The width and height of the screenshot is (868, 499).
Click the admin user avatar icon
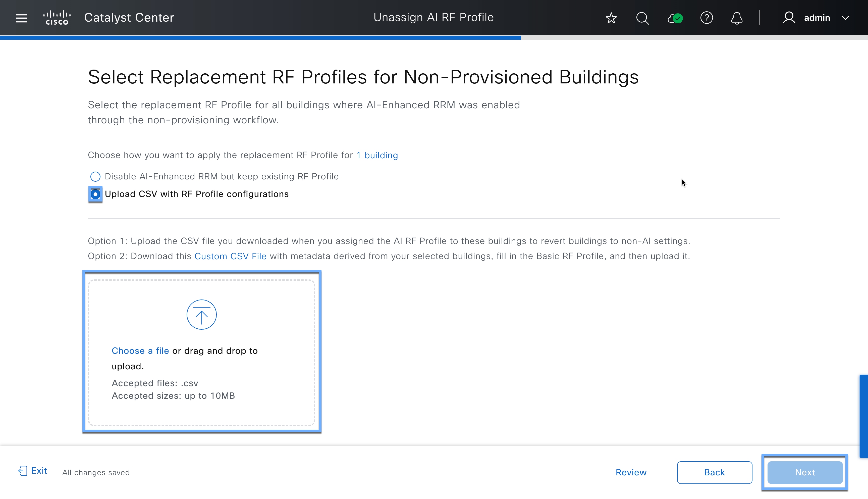789,18
